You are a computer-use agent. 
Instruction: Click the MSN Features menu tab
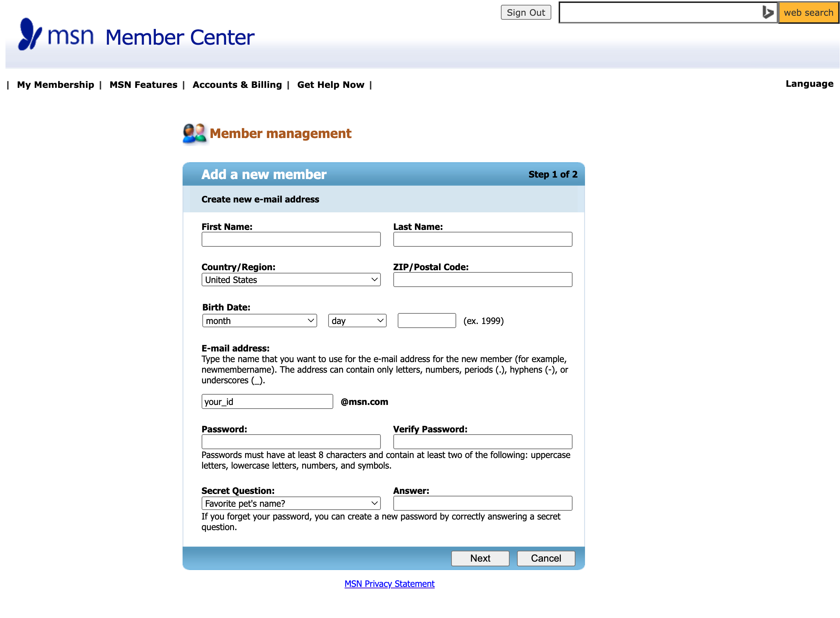[143, 84]
